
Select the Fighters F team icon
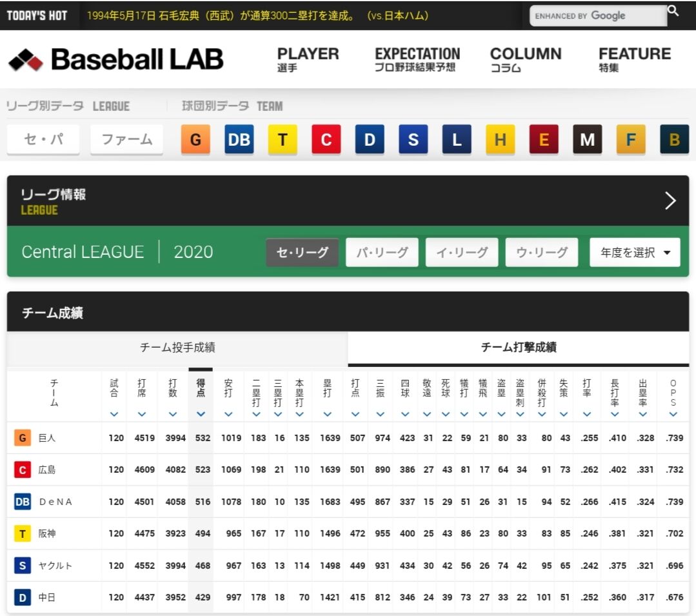pos(630,139)
